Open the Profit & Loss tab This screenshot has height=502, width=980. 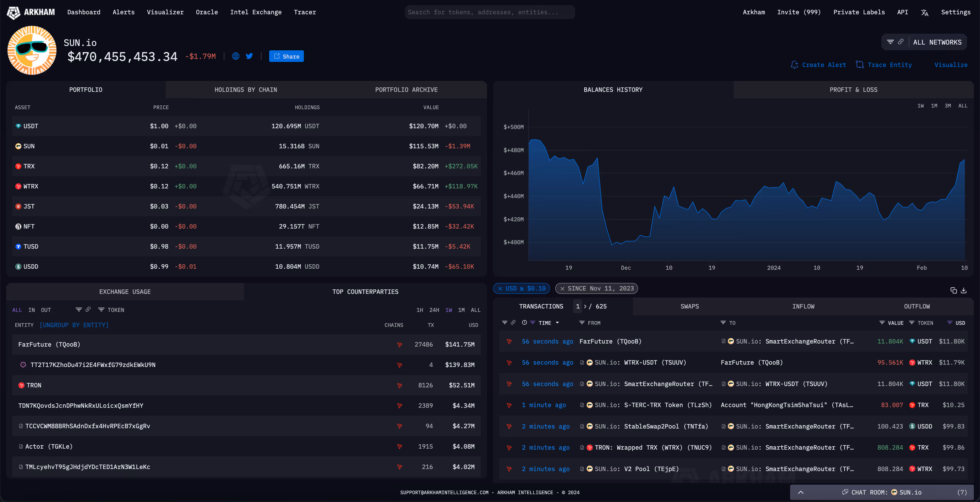coord(853,90)
